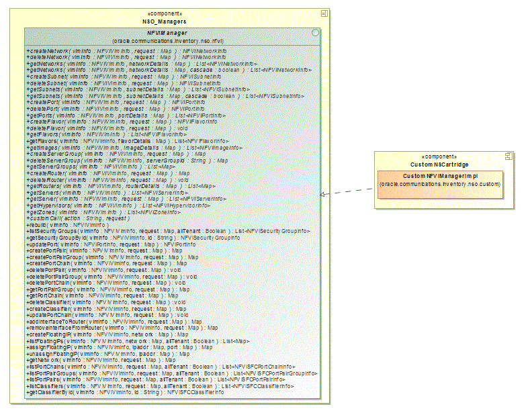Select the NSO_Managers component title
The image size is (532, 415).
[164, 21]
